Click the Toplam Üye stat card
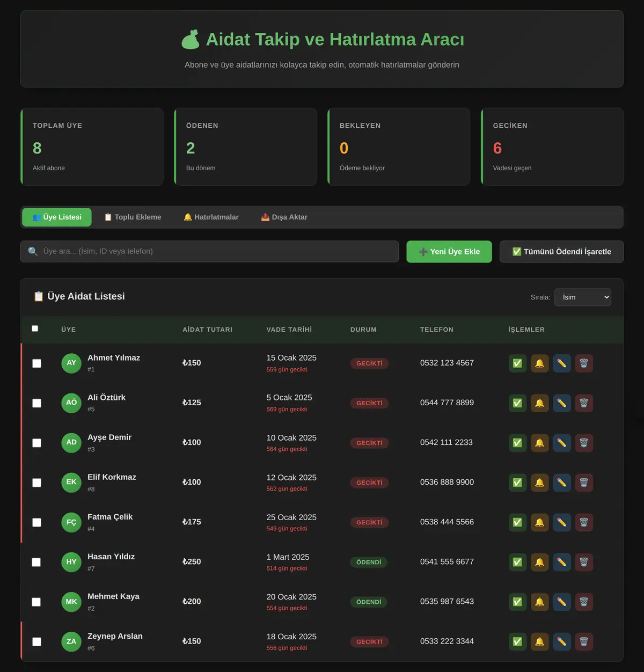 [92, 147]
